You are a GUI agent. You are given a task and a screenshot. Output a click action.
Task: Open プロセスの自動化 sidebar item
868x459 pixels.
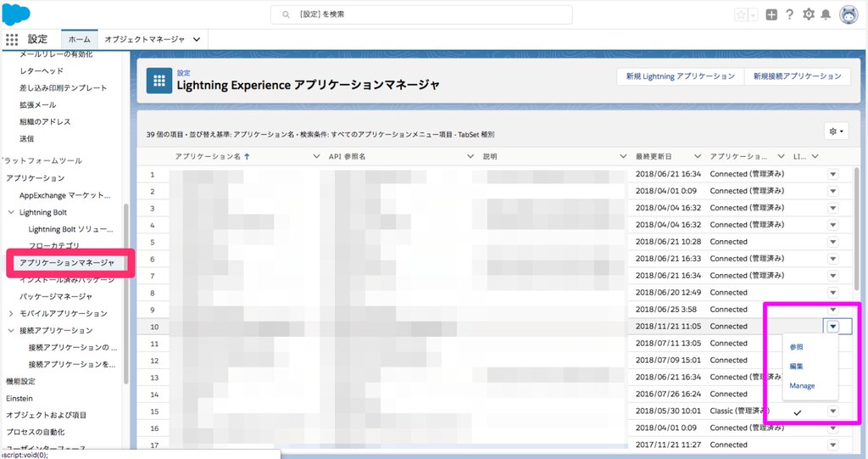click(35, 432)
